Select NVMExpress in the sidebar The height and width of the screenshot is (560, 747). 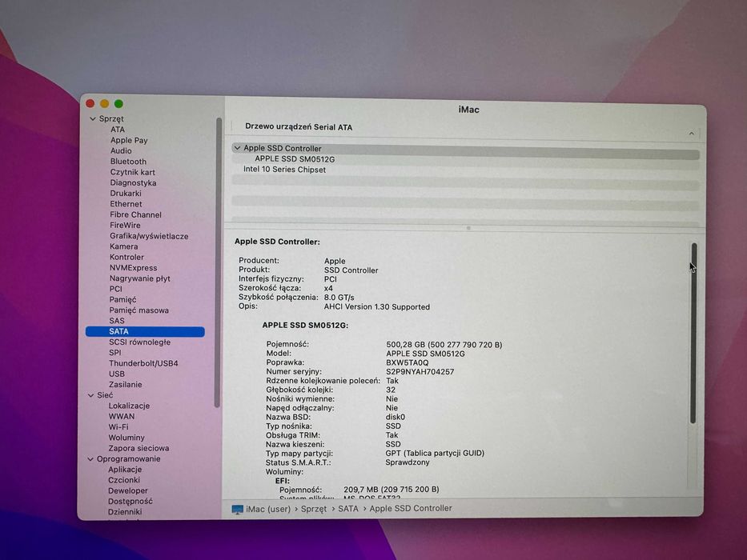pos(133,268)
